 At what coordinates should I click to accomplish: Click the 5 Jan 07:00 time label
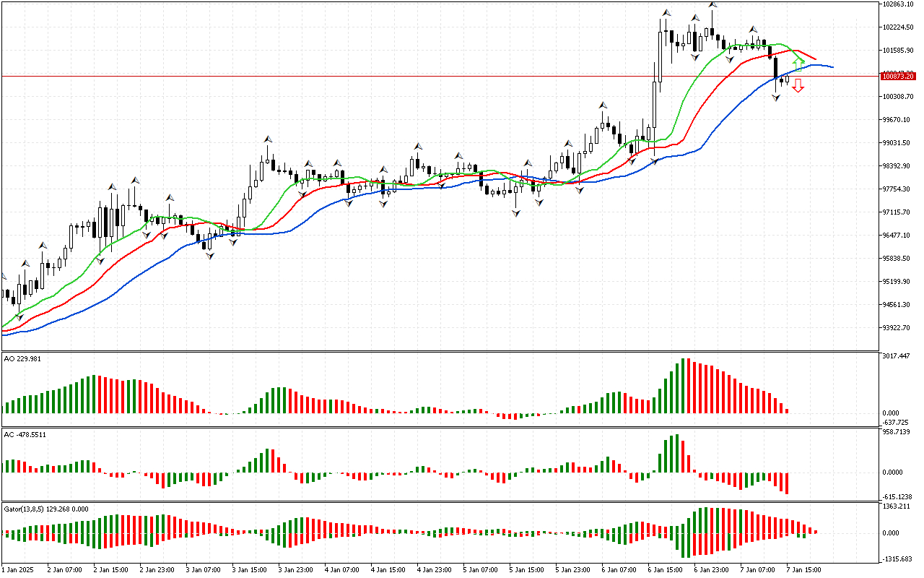coord(479,569)
